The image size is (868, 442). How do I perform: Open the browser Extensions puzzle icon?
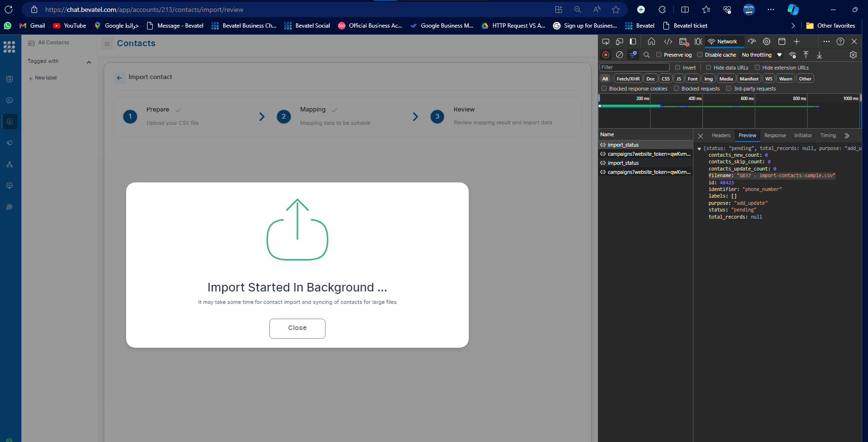(x=662, y=10)
